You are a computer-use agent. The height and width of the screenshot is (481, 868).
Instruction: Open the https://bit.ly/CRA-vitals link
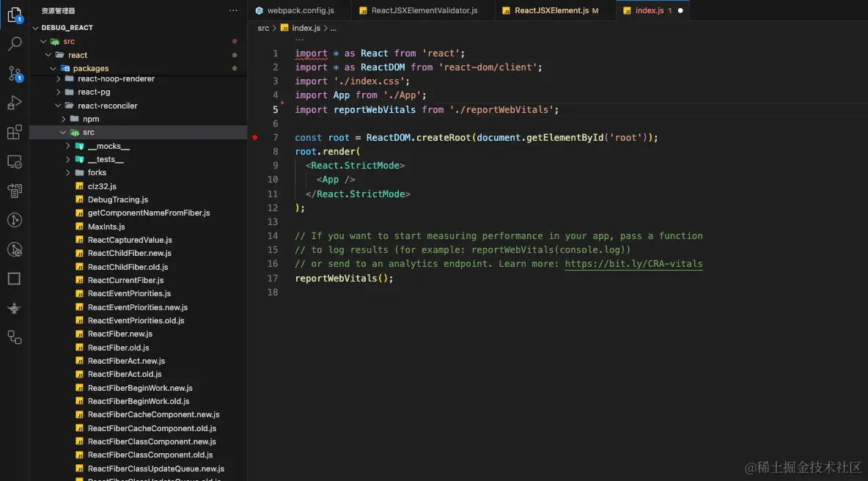[633, 264]
